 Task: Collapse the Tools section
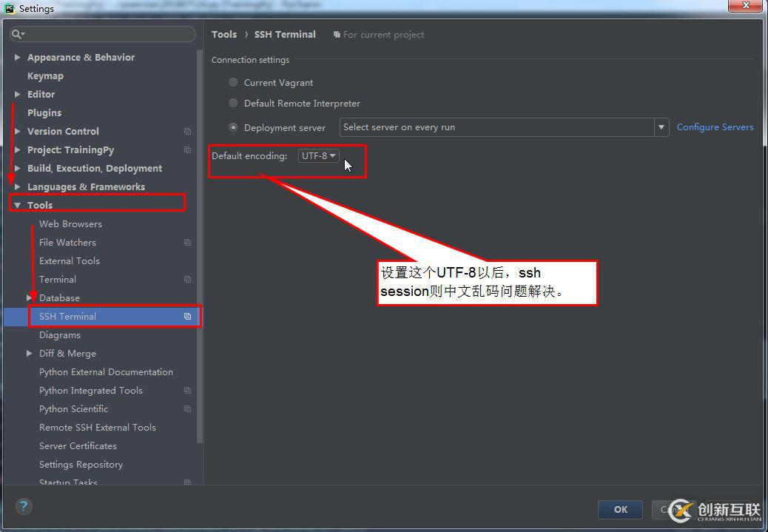coord(18,205)
